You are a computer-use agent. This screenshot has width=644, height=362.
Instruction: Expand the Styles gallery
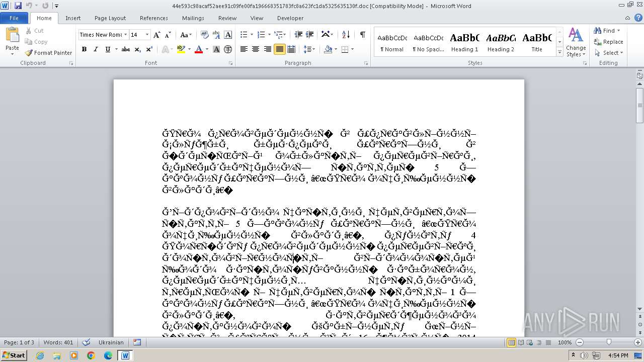559,52
